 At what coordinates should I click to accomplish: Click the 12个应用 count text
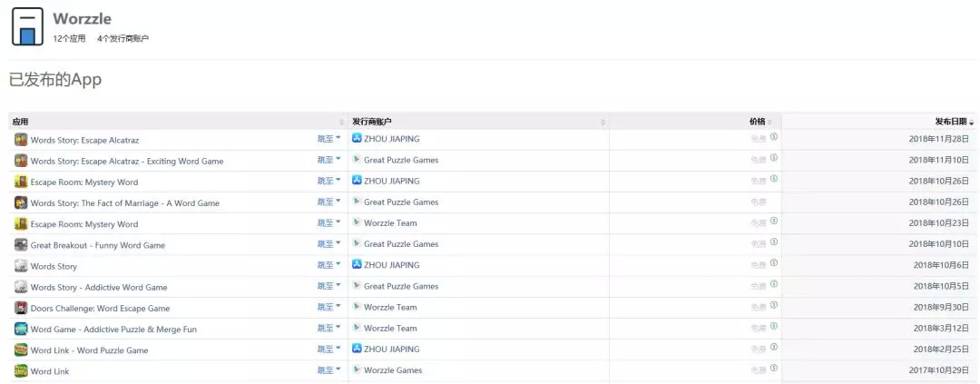pyautogui.click(x=69, y=39)
